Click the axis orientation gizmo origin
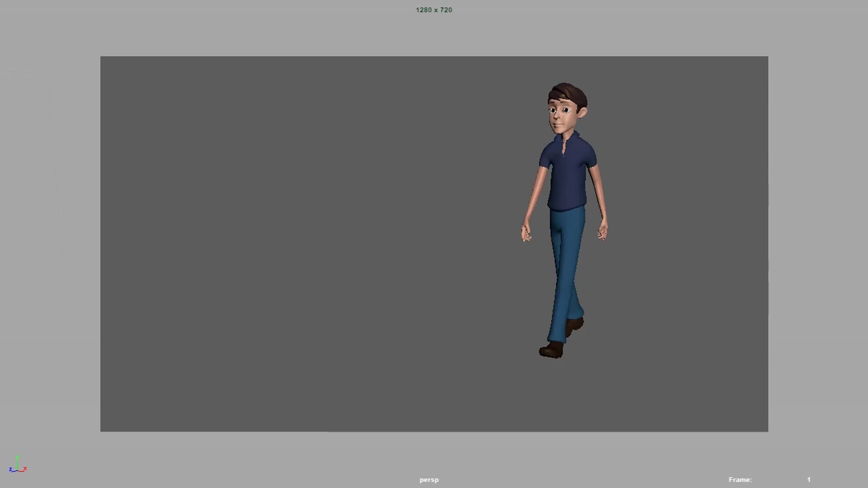868x488 pixels. (x=17, y=470)
